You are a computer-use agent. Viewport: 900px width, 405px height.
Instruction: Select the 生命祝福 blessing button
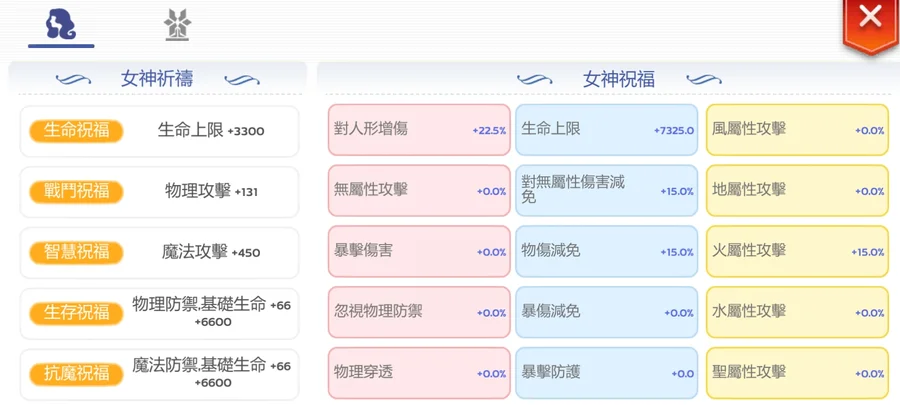[76, 131]
